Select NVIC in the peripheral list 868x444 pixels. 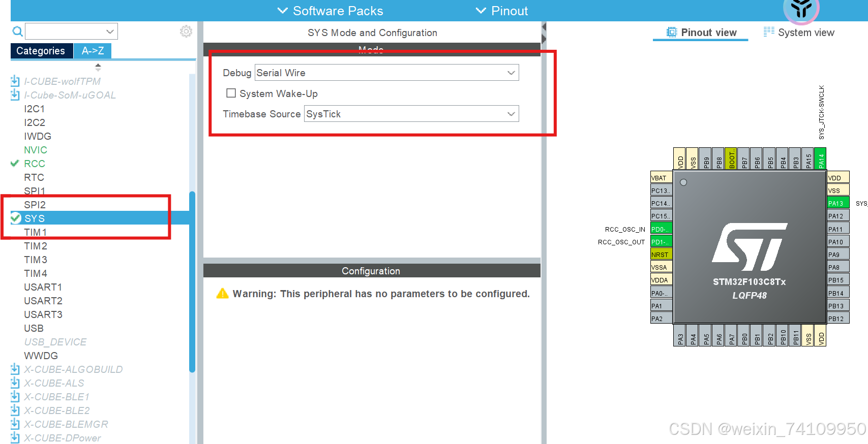[x=36, y=150]
